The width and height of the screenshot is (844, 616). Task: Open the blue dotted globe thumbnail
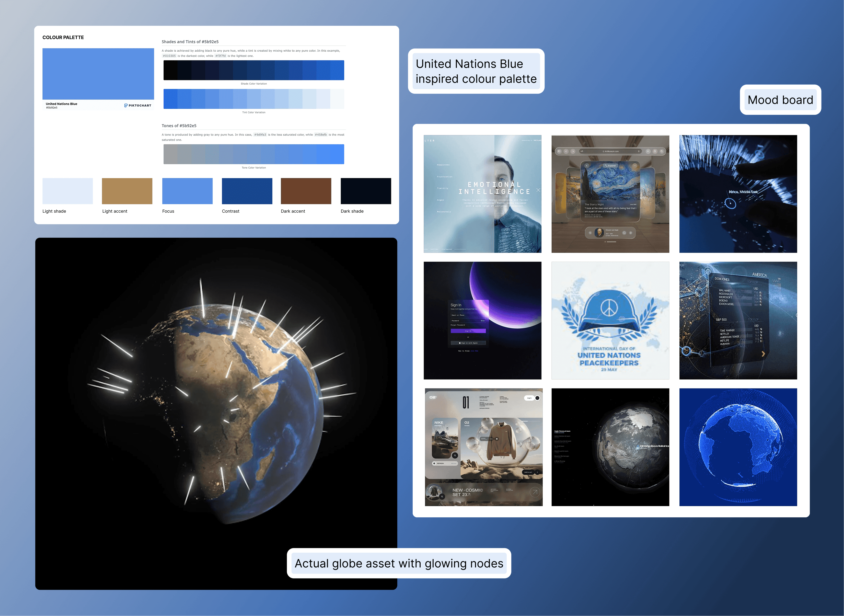point(738,447)
